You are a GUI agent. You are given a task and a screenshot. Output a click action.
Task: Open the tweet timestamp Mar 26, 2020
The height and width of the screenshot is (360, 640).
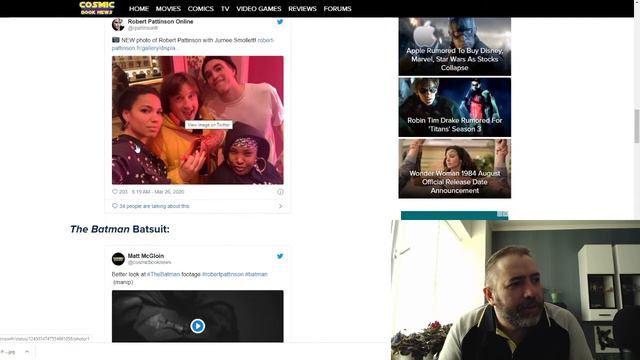click(158, 192)
